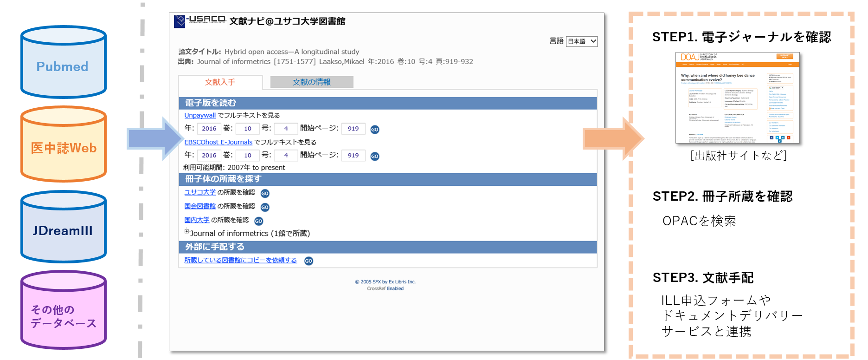868x360 pixels.
Task: Click the CrossRef Enabled footer text
Action: pos(385,288)
